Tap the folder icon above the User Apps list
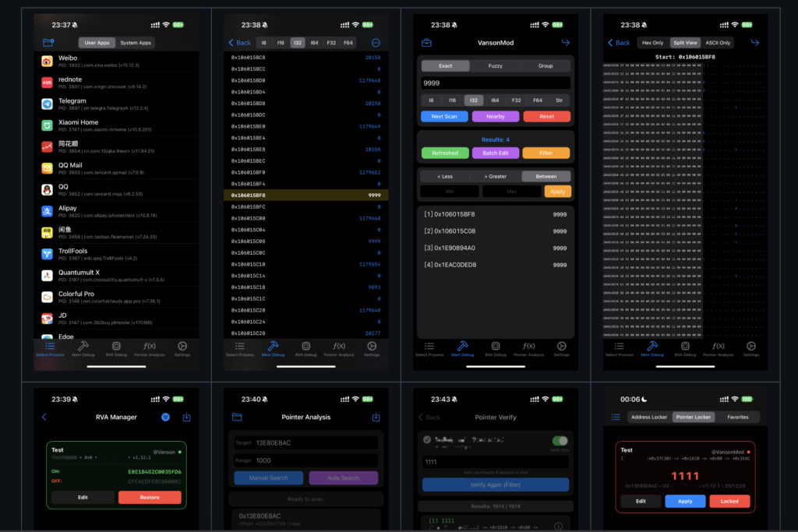The width and height of the screenshot is (798, 532). point(48,43)
